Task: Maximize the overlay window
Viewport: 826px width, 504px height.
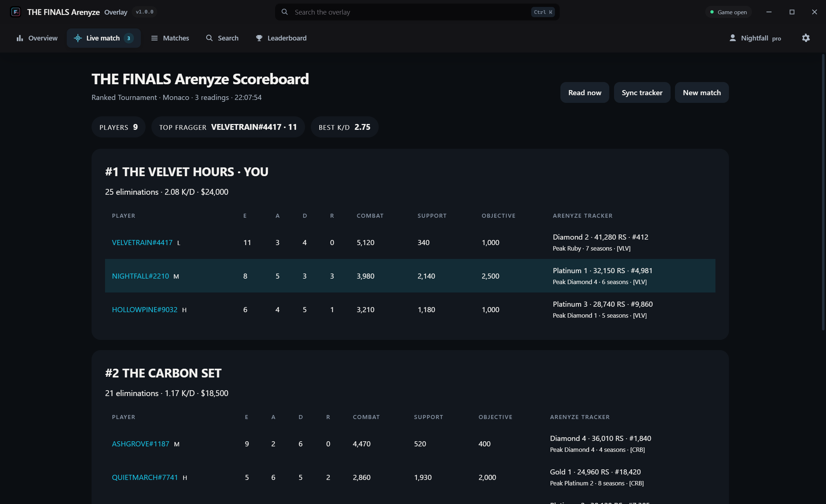Action: (x=792, y=12)
